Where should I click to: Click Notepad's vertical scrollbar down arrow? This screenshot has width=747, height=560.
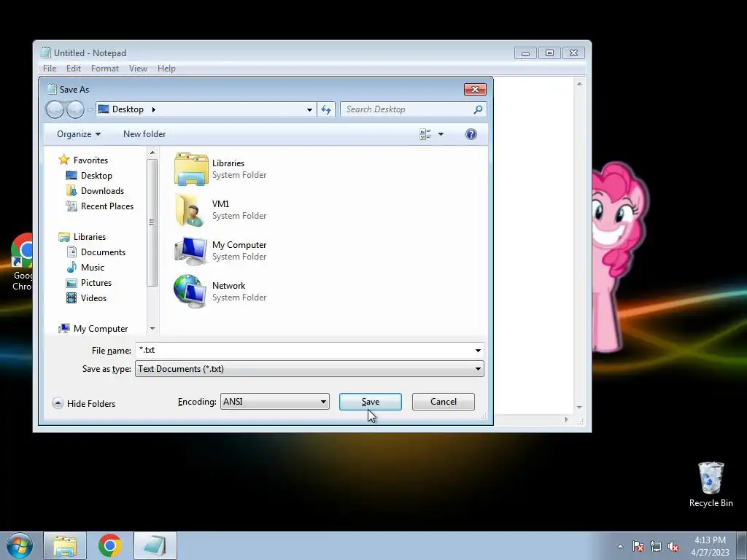point(579,408)
